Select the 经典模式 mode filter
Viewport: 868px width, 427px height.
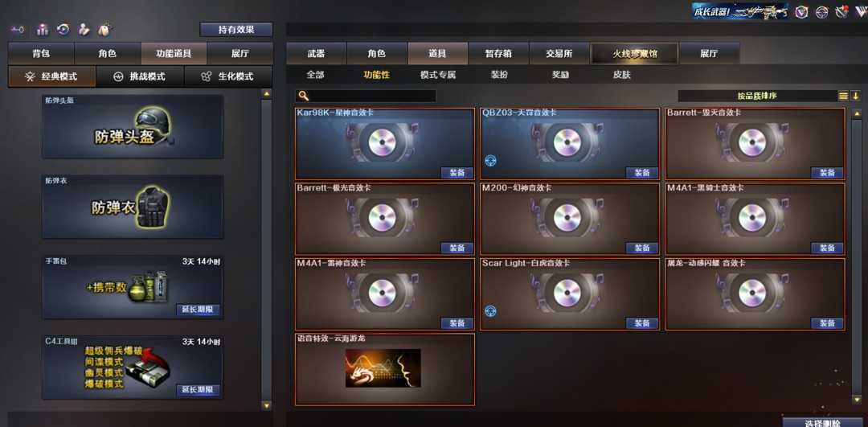pos(52,77)
